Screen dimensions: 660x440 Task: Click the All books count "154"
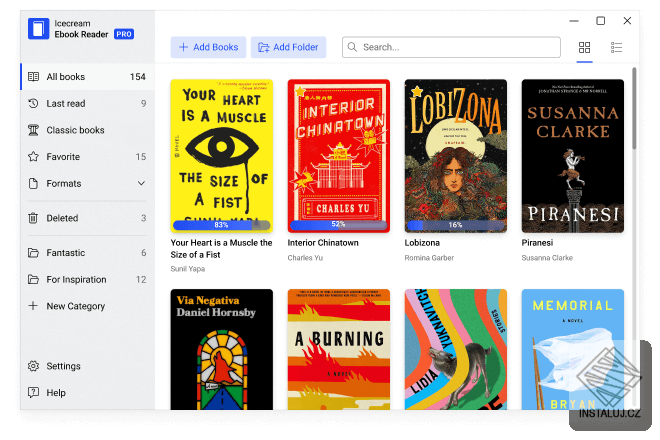click(x=138, y=77)
